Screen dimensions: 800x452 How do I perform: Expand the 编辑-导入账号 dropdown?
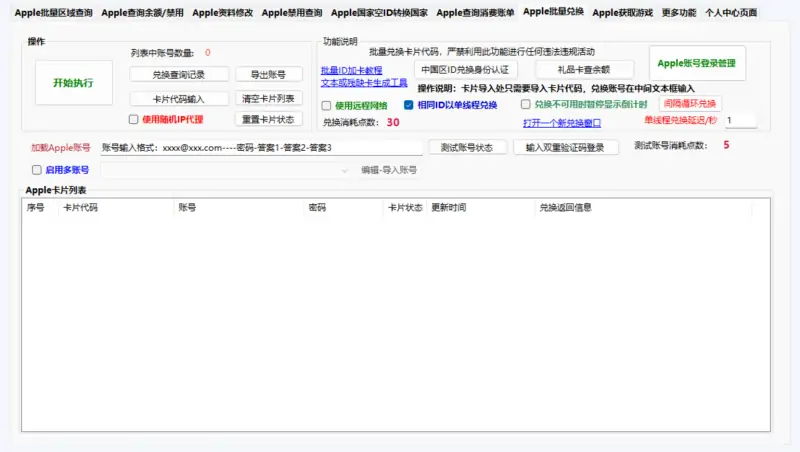pos(346,170)
